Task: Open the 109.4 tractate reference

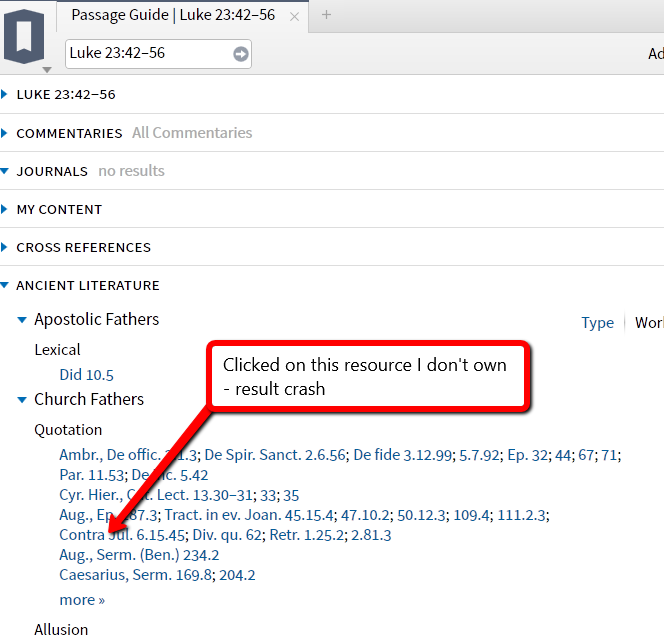Action: coord(471,515)
